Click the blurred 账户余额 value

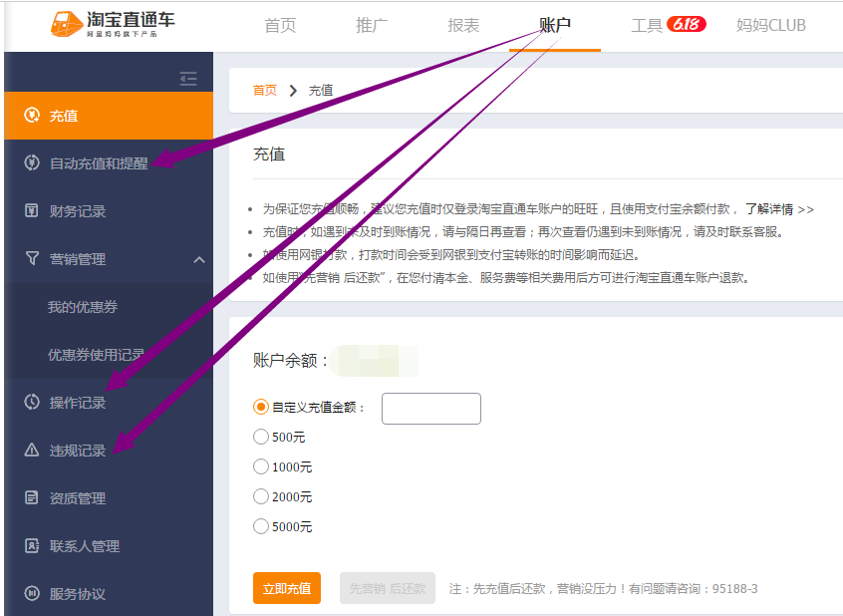(375, 361)
